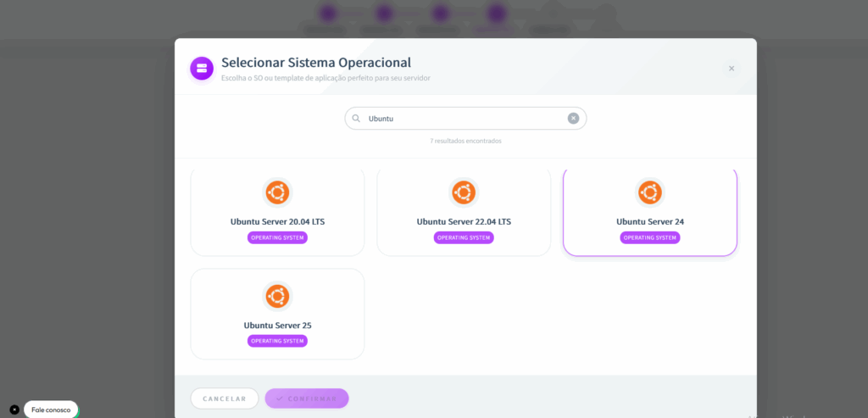Screen dimensions: 868x418
Task: Click the Ubuntu Server 24 logo
Action: (x=649, y=192)
